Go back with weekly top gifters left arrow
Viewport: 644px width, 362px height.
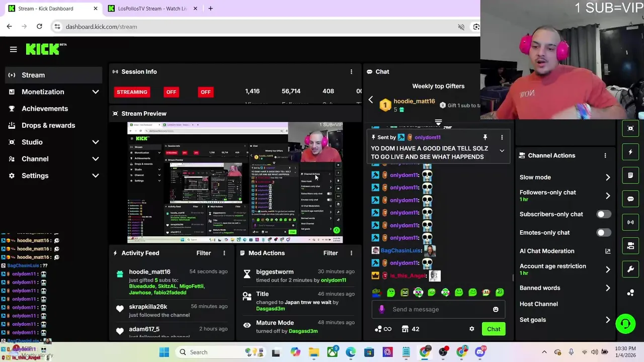point(371,101)
